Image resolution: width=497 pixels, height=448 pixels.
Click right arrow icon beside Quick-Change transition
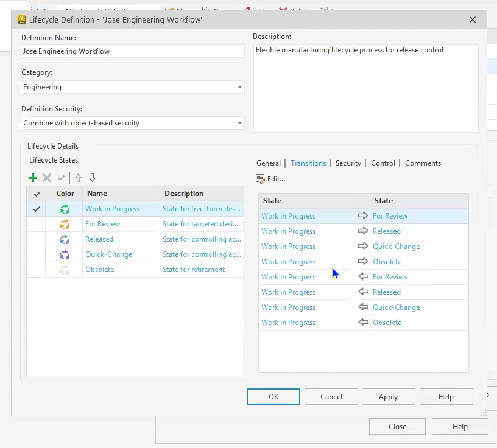point(363,246)
